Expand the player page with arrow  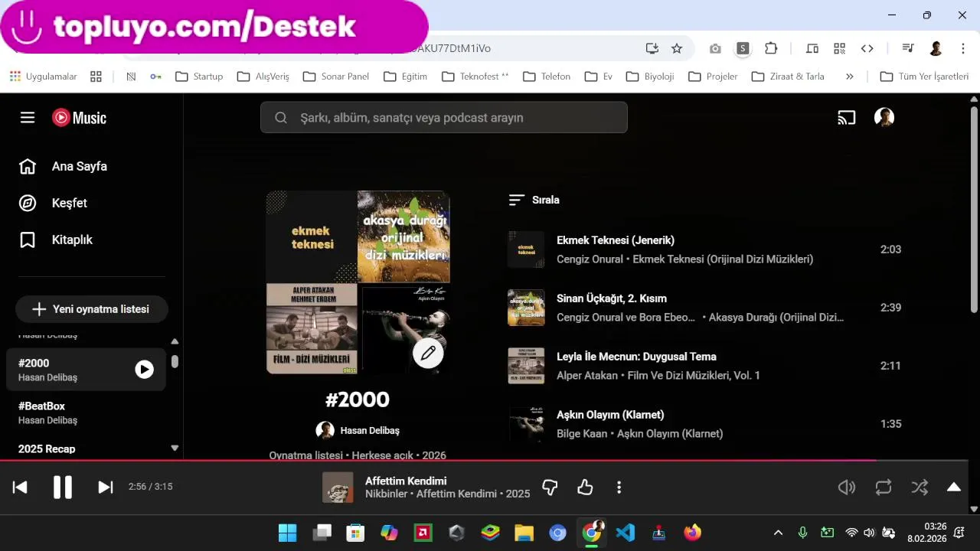coord(954,487)
